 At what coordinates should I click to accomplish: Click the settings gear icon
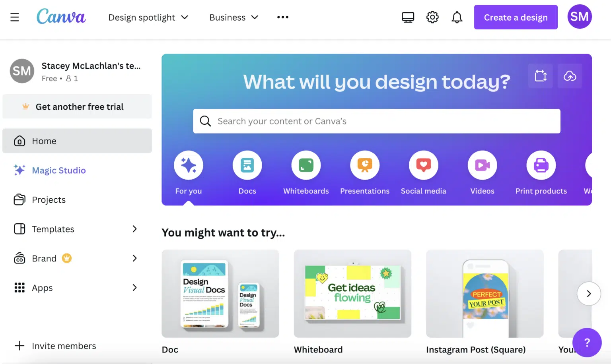[432, 17]
